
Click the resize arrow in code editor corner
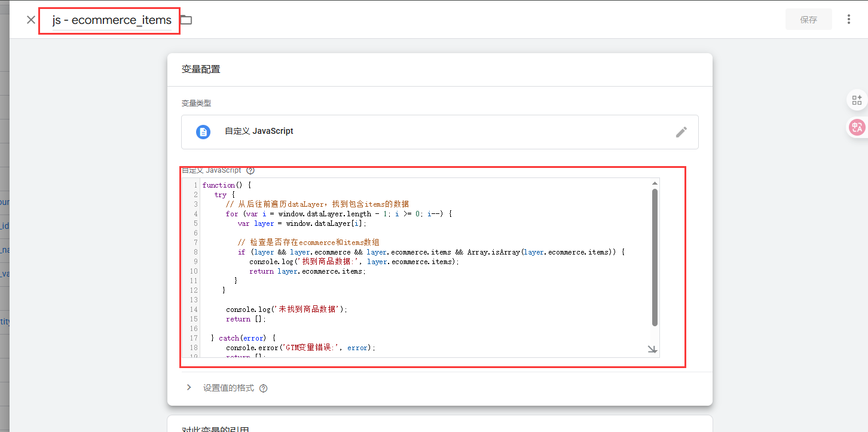pyautogui.click(x=652, y=350)
